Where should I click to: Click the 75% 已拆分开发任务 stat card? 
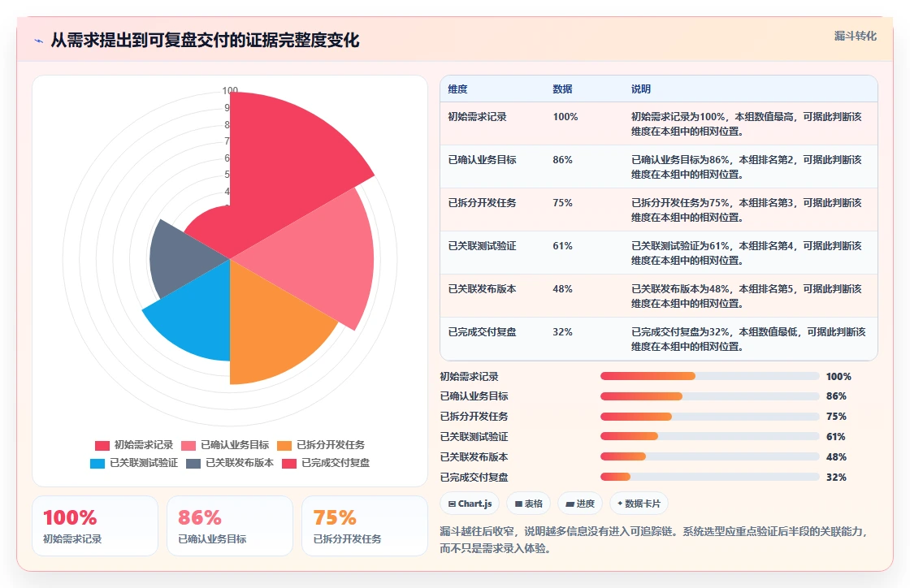(x=365, y=526)
